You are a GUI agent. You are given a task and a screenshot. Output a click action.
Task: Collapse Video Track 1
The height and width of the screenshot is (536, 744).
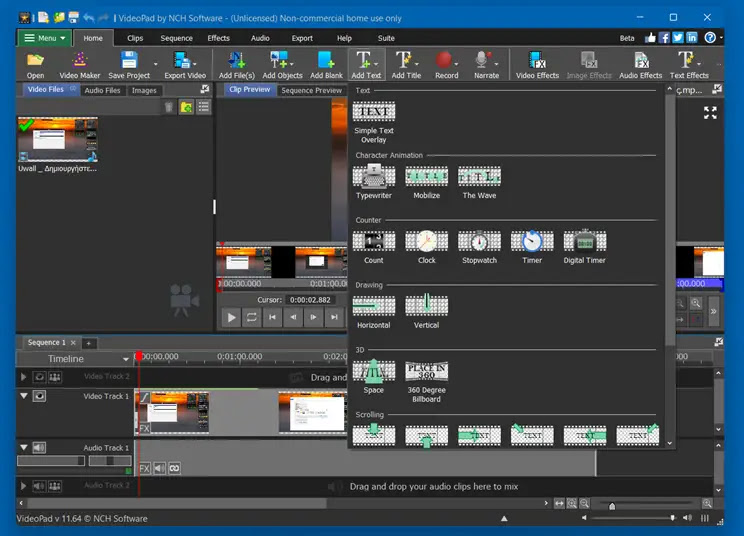tap(23, 396)
